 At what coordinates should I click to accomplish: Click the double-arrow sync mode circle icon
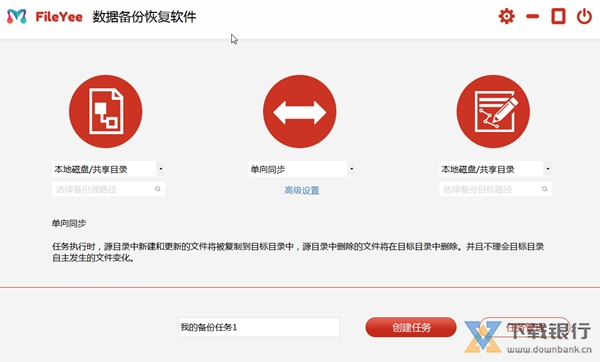[x=300, y=111]
